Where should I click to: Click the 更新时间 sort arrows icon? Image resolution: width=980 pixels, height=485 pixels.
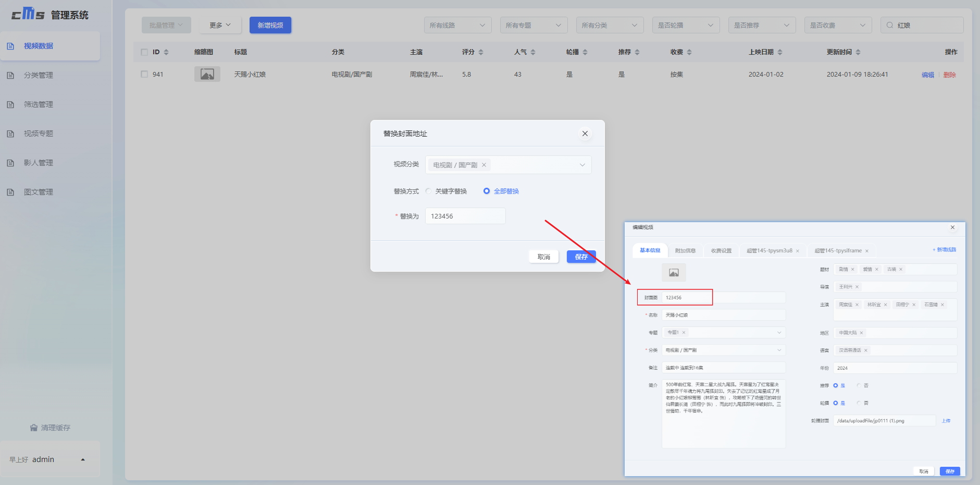tap(858, 52)
